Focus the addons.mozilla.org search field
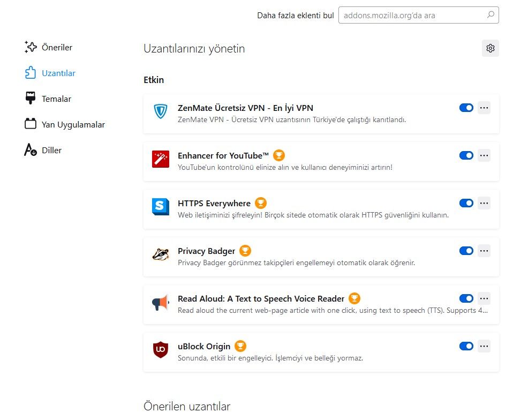 point(411,15)
